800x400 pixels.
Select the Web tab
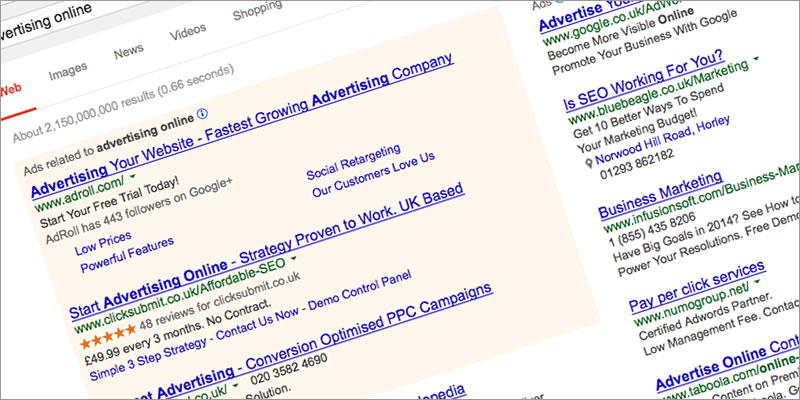pyautogui.click(x=11, y=90)
